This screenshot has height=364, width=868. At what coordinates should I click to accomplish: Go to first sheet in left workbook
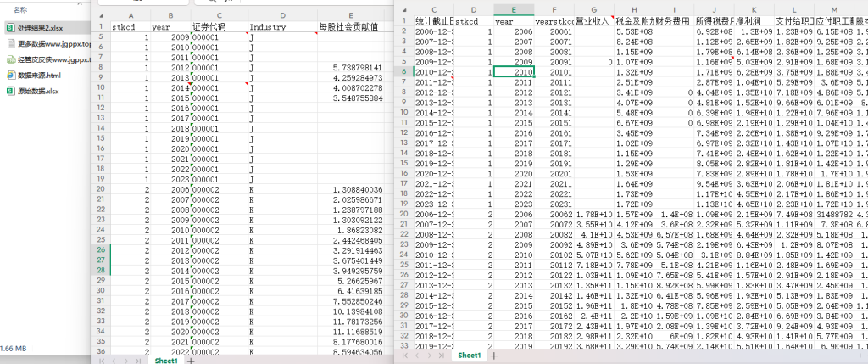click(103, 361)
